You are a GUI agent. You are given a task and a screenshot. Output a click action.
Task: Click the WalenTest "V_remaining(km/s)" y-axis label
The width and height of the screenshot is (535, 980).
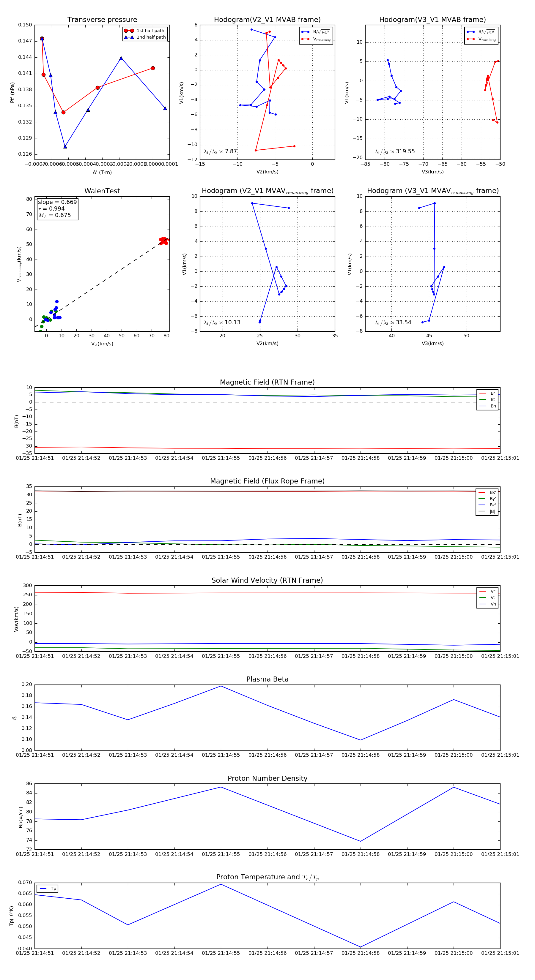[x=19, y=264]
